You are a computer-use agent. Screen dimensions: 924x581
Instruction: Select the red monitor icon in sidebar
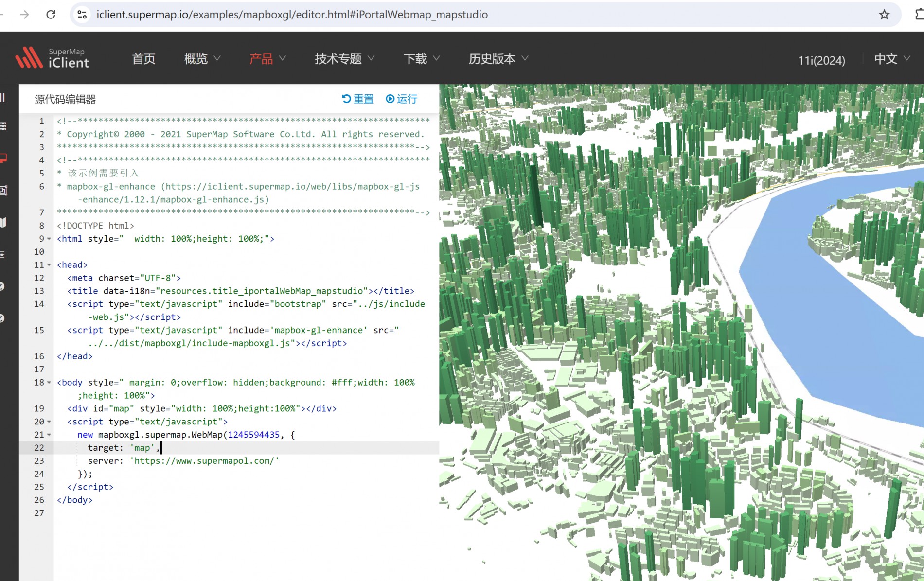(x=3, y=158)
